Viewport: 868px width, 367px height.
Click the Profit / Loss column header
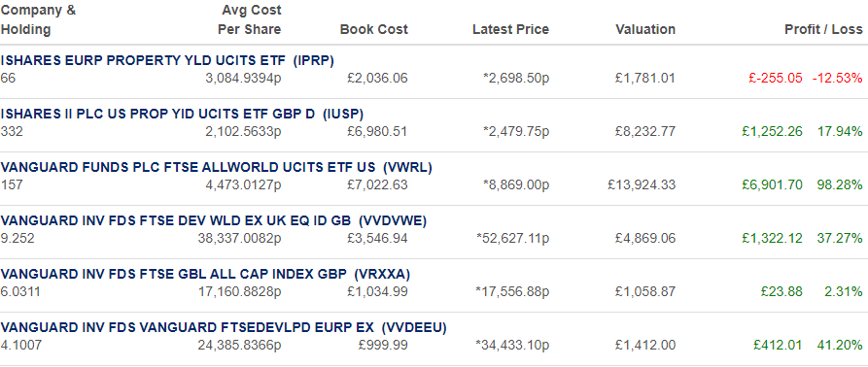click(823, 29)
